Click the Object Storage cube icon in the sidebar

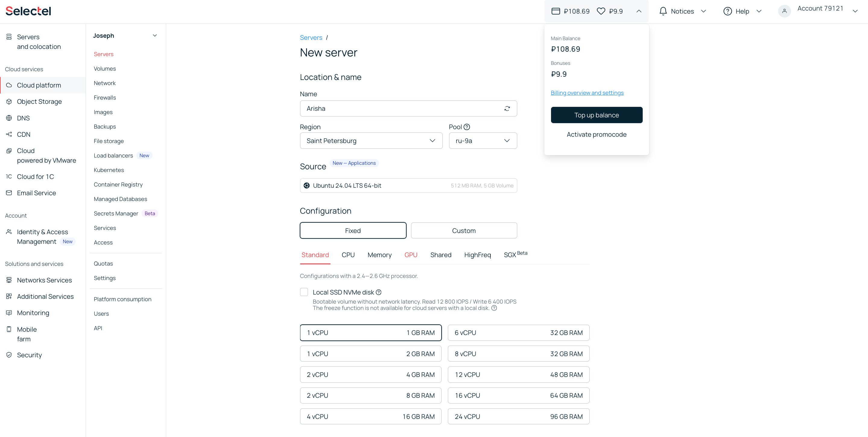pyautogui.click(x=9, y=101)
